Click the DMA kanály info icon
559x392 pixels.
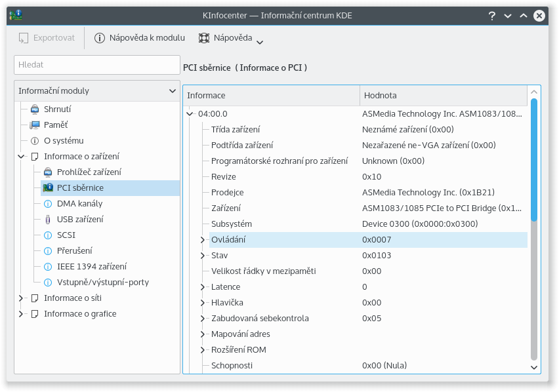[x=48, y=204]
